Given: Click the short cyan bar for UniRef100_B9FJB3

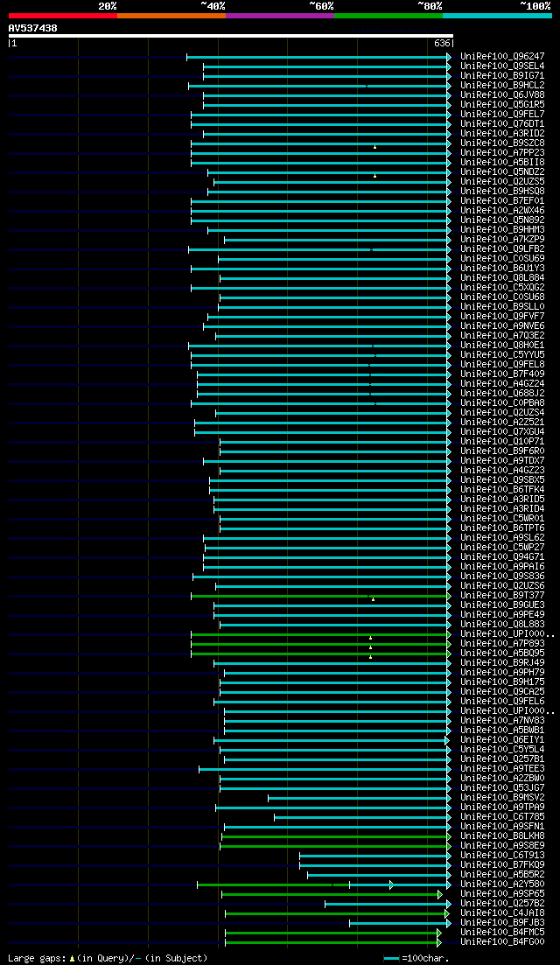Looking at the screenshot, I should [x=400, y=923].
